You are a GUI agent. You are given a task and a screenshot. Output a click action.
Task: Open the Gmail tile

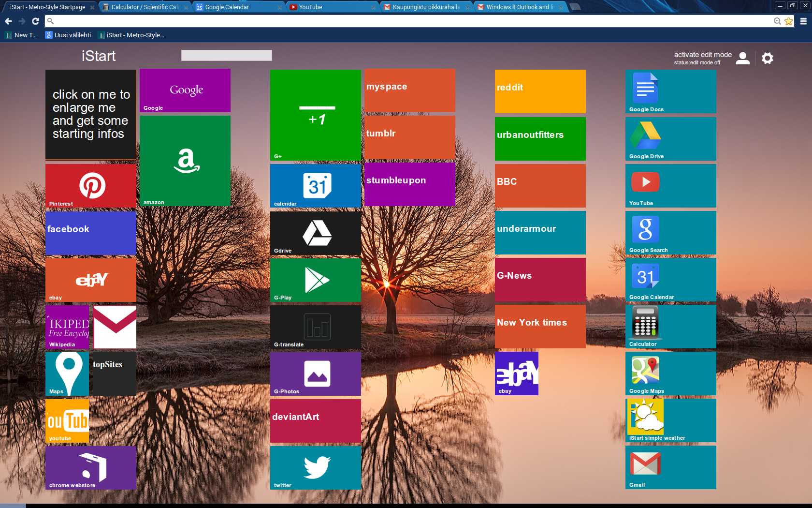pyautogui.click(x=670, y=467)
